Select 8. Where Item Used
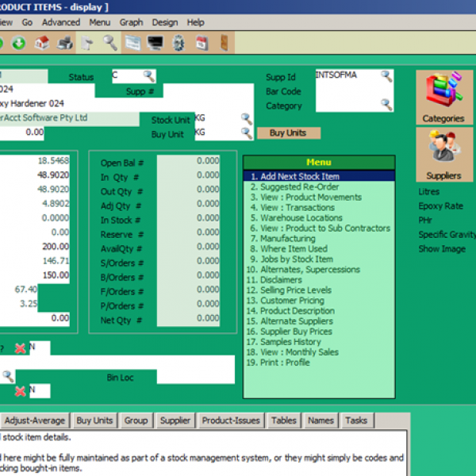This screenshot has width=476, height=476. click(319, 248)
